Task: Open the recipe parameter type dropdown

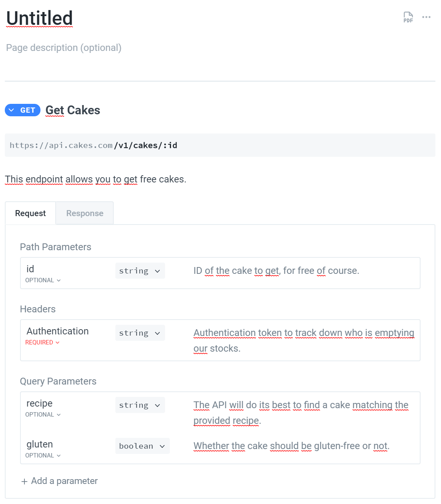Action: tap(140, 405)
